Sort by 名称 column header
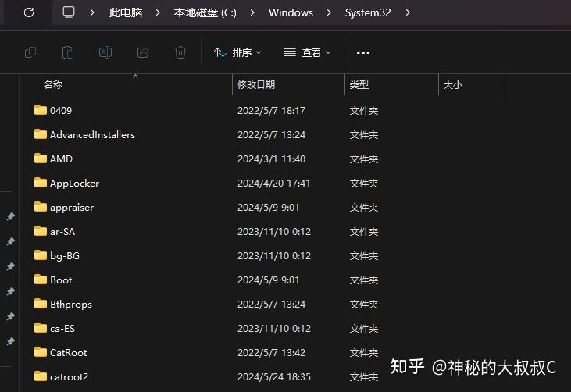Viewport: 571px width, 392px height. coord(53,85)
